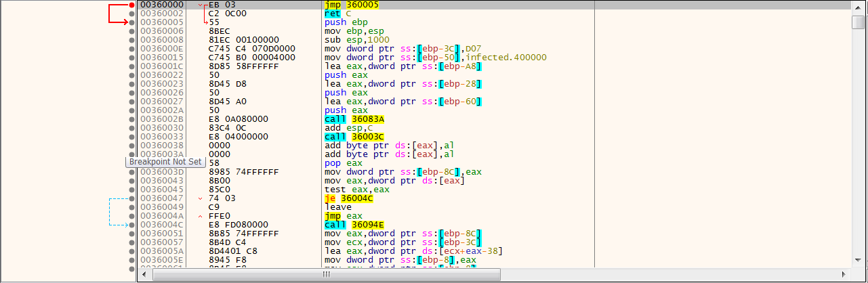The height and width of the screenshot is (283, 868).
Task: Select the 'sub esp,1000' instruction
Action: (357, 40)
